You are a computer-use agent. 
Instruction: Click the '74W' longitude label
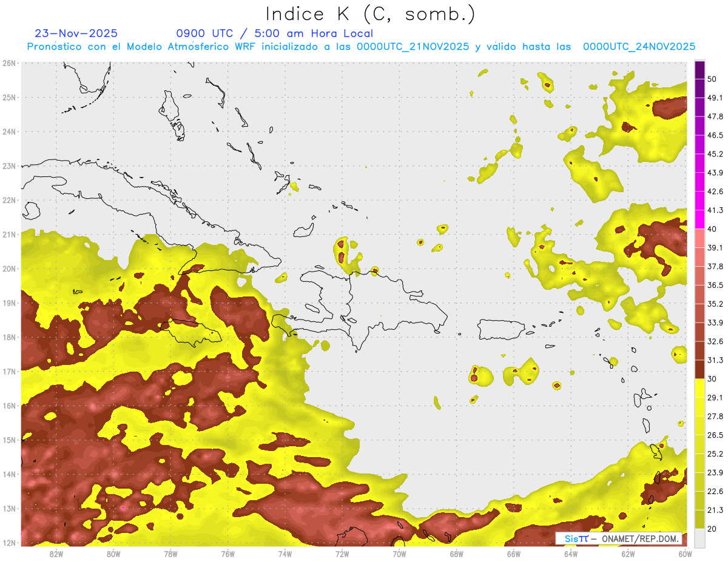285,554
